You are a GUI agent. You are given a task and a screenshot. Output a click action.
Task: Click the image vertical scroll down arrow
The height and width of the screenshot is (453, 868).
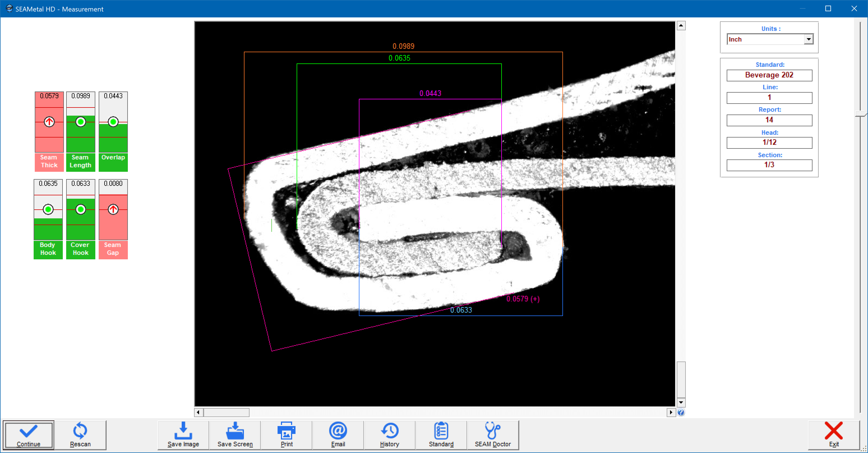click(681, 402)
